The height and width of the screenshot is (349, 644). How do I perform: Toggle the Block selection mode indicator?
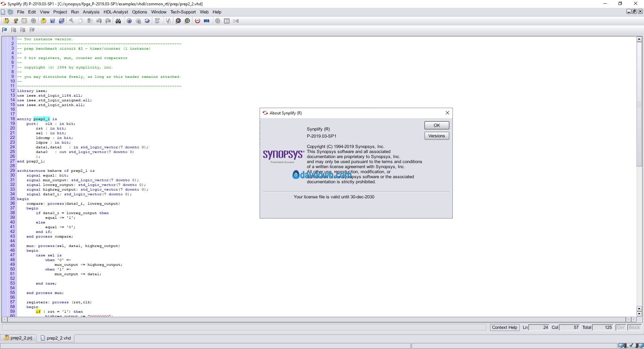pyautogui.click(x=634, y=328)
